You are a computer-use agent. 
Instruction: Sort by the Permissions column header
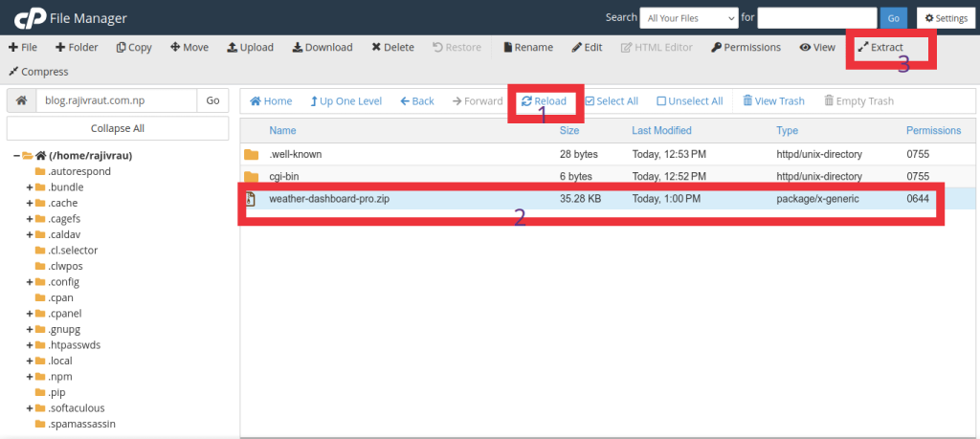coord(934,130)
